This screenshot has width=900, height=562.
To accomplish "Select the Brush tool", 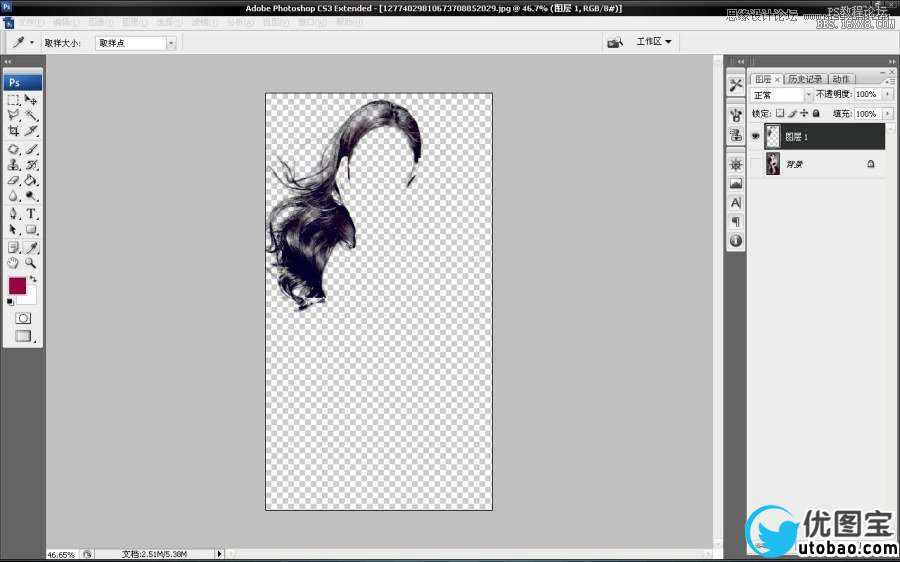I will (31, 149).
